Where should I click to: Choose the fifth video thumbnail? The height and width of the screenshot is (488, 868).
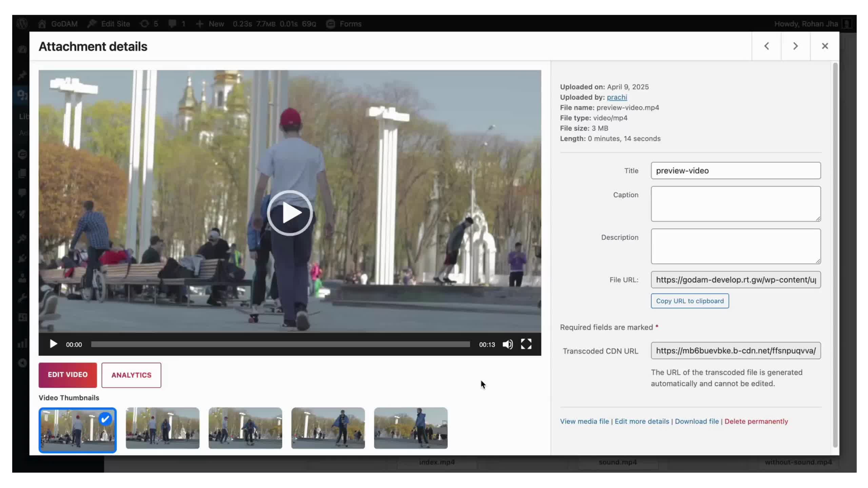[411, 428]
